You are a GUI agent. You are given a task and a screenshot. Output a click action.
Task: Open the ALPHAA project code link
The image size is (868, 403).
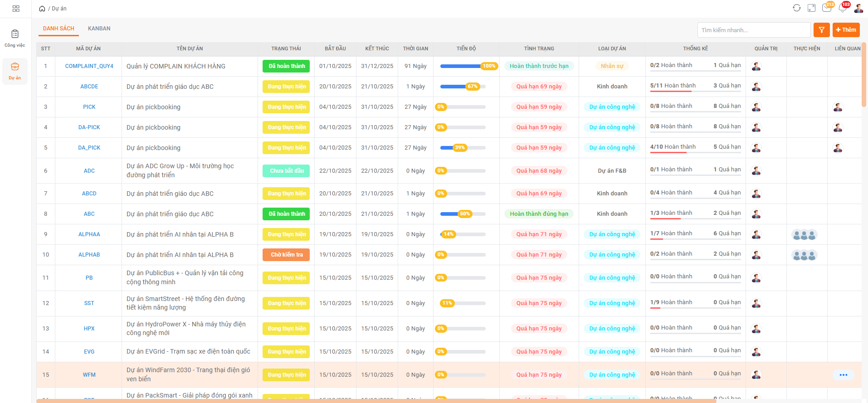(89, 234)
